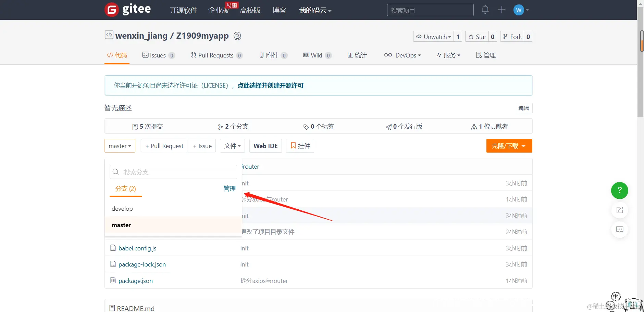The image size is (644, 312).
Task: Click the package-lock.json file icon
Action: click(x=113, y=264)
